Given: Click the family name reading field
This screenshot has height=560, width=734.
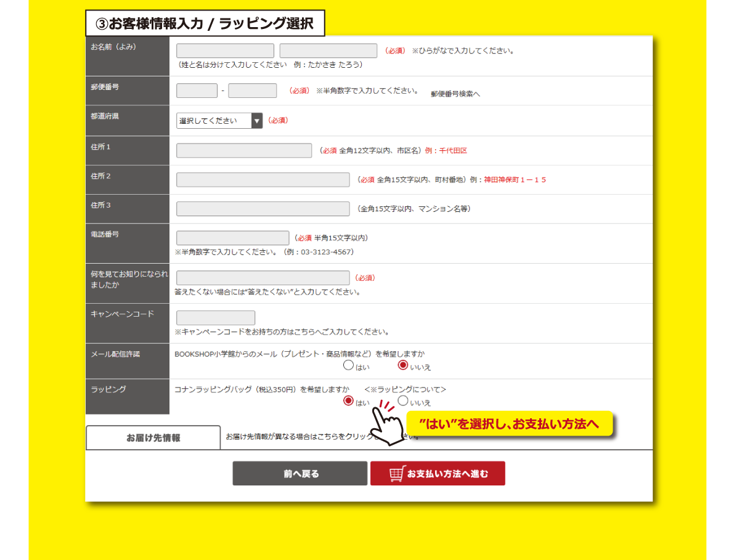Looking at the screenshot, I should click(x=225, y=51).
